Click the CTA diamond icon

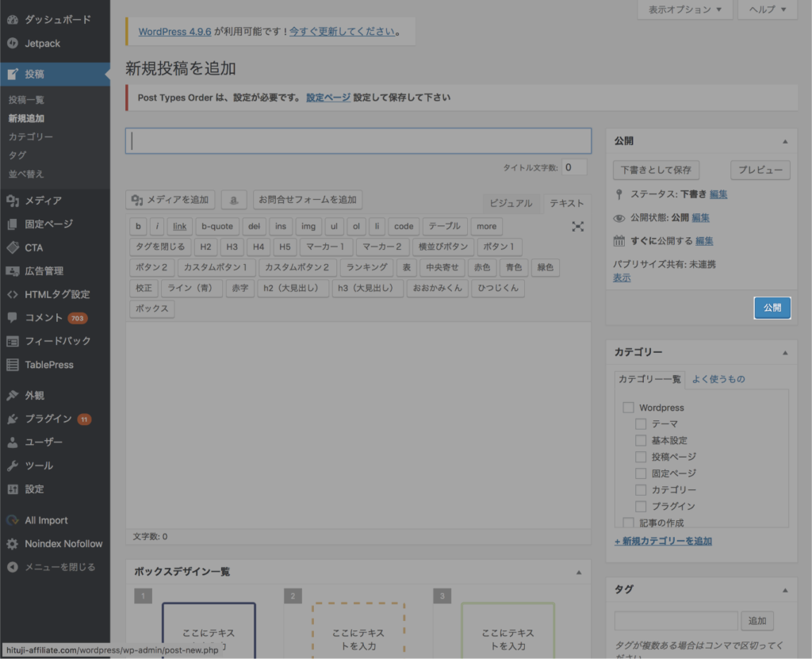coord(13,247)
